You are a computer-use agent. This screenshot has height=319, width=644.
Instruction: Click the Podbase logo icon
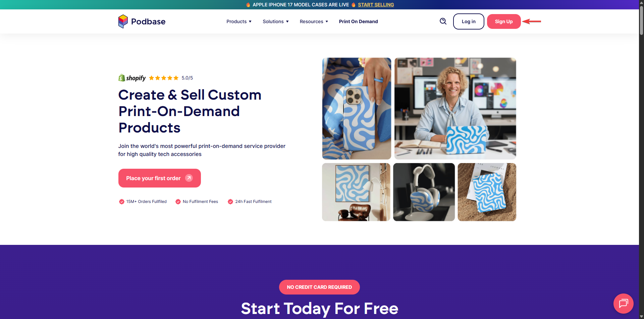(123, 21)
